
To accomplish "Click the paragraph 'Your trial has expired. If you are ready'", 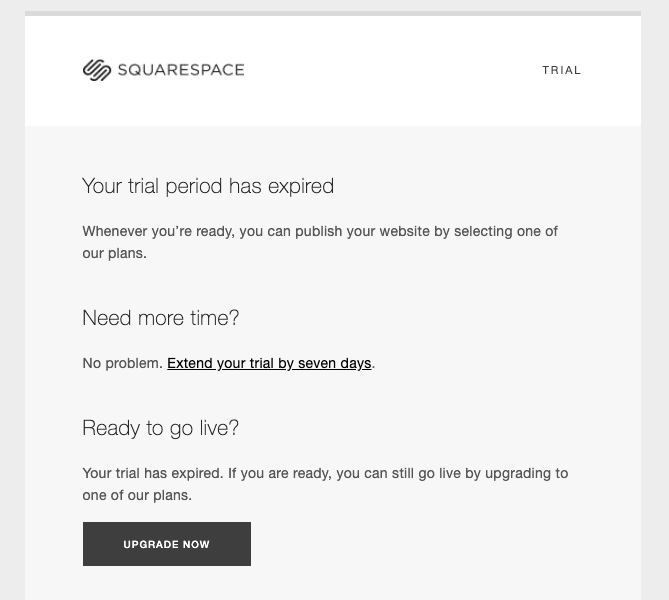I will [x=325, y=484].
